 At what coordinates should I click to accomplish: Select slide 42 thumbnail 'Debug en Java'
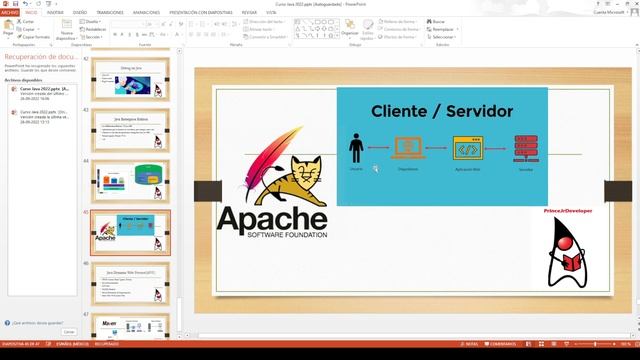(131, 80)
